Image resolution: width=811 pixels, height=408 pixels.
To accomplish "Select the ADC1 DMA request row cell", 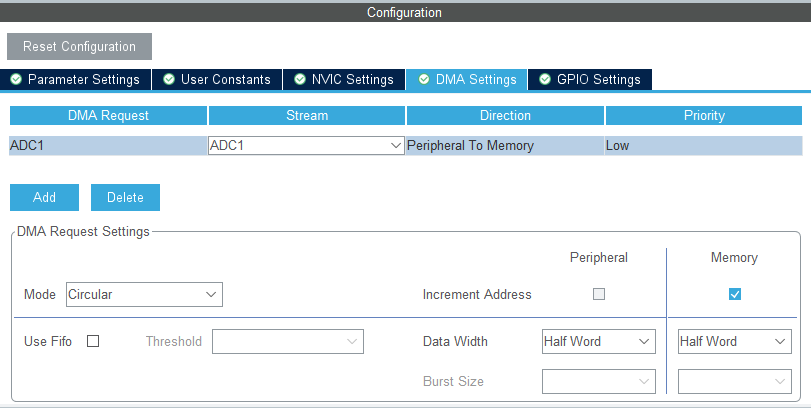I will 108,146.
